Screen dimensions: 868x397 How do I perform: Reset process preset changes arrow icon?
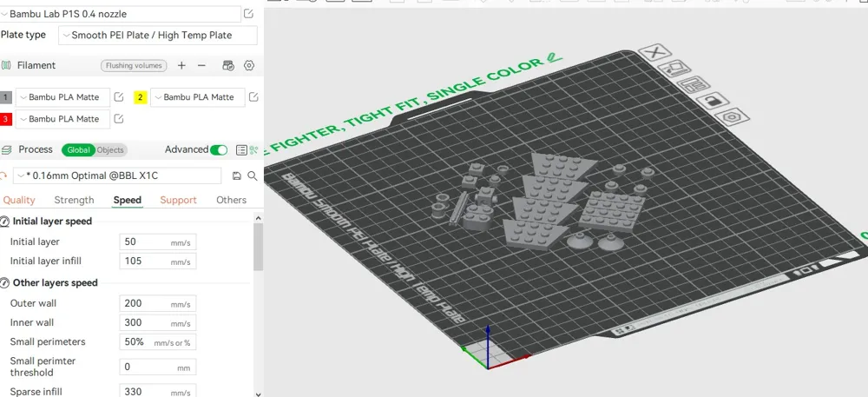3,176
